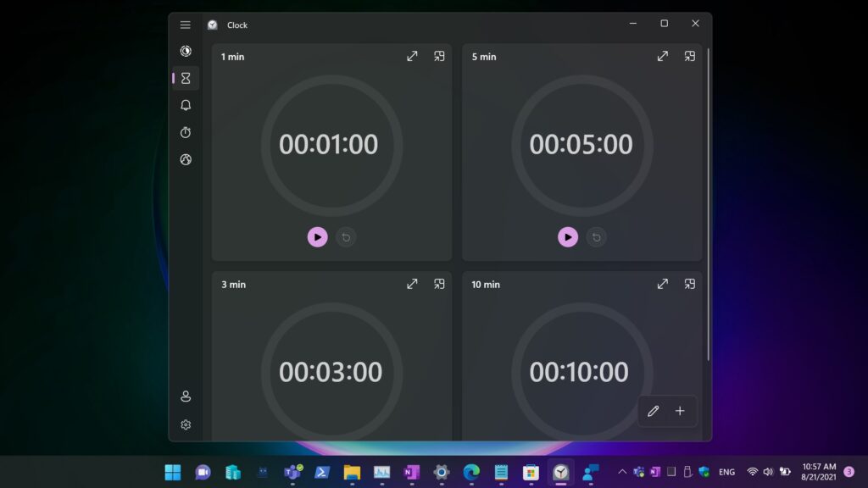
Task: Start the 5 min timer
Action: coord(568,237)
